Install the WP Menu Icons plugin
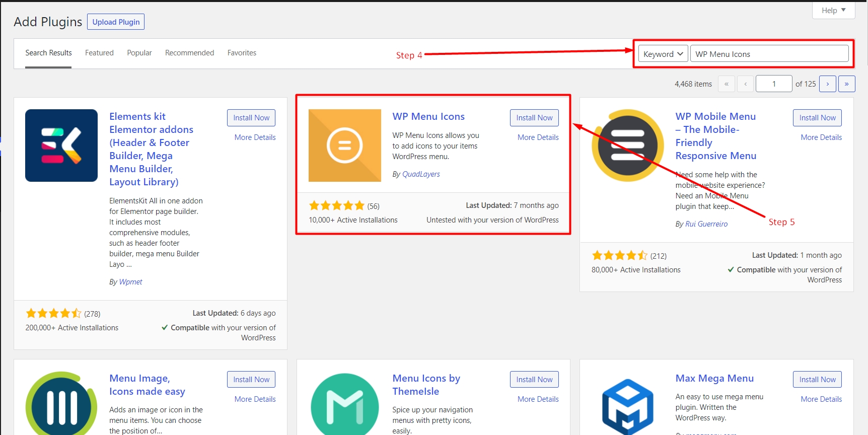Viewport: 868px width, 435px height. (534, 118)
